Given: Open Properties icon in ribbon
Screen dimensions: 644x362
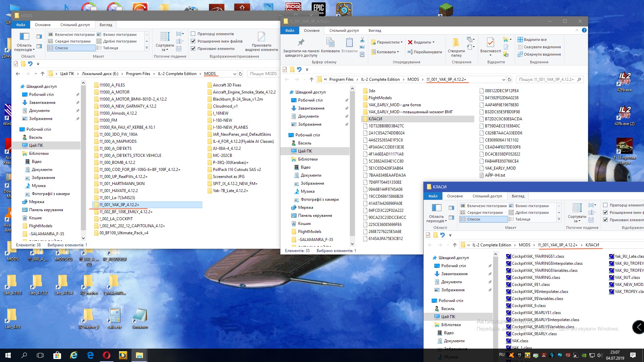Looking at the screenshot, I should (490, 43).
